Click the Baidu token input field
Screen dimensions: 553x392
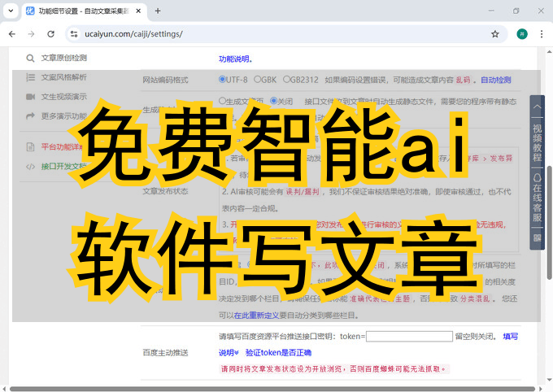pyautogui.click(x=409, y=336)
